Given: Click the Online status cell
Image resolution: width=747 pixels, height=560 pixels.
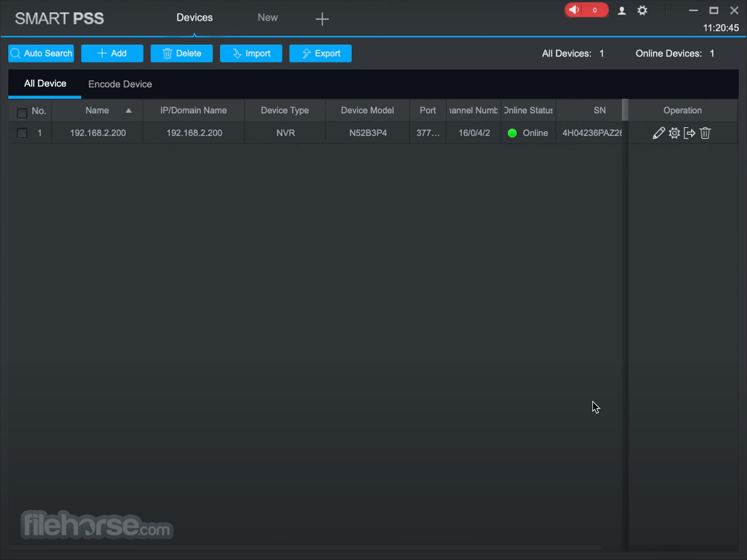Looking at the screenshot, I should [528, 133].
